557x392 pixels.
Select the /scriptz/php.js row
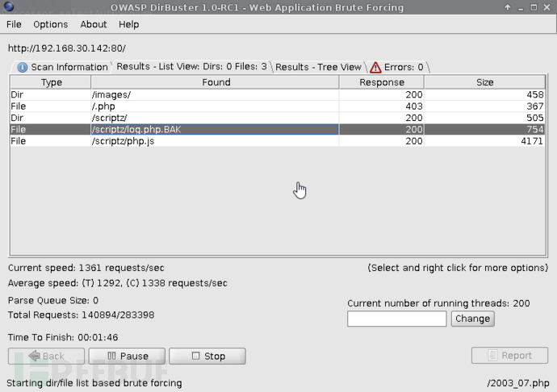pos(278,141)
